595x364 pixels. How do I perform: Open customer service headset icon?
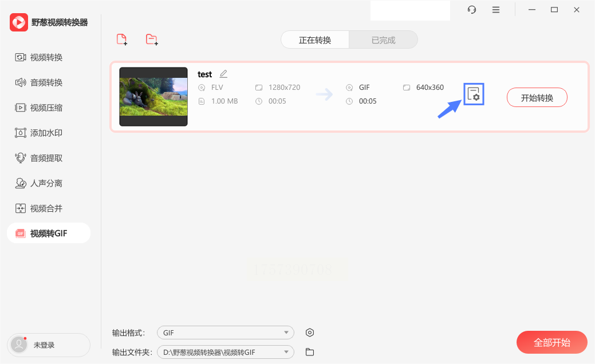(x=472, y=10)
